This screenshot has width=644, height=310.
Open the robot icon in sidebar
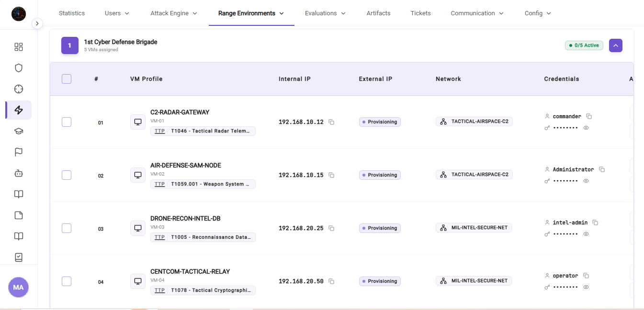(x=19, y=173)
